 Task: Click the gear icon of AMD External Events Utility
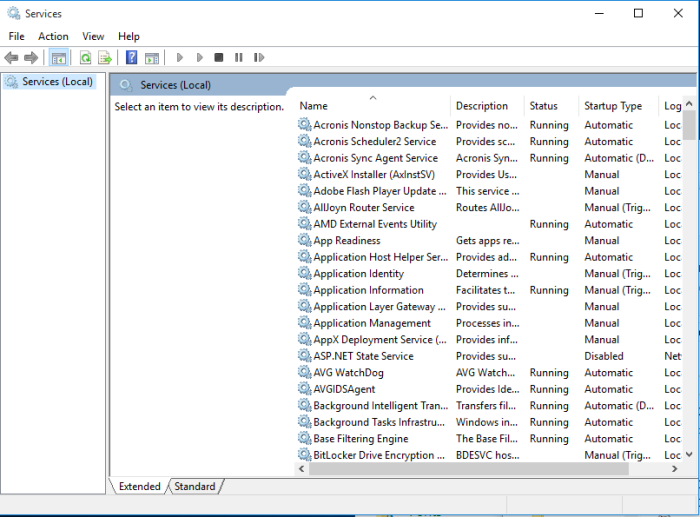click(x=304, y=223)
